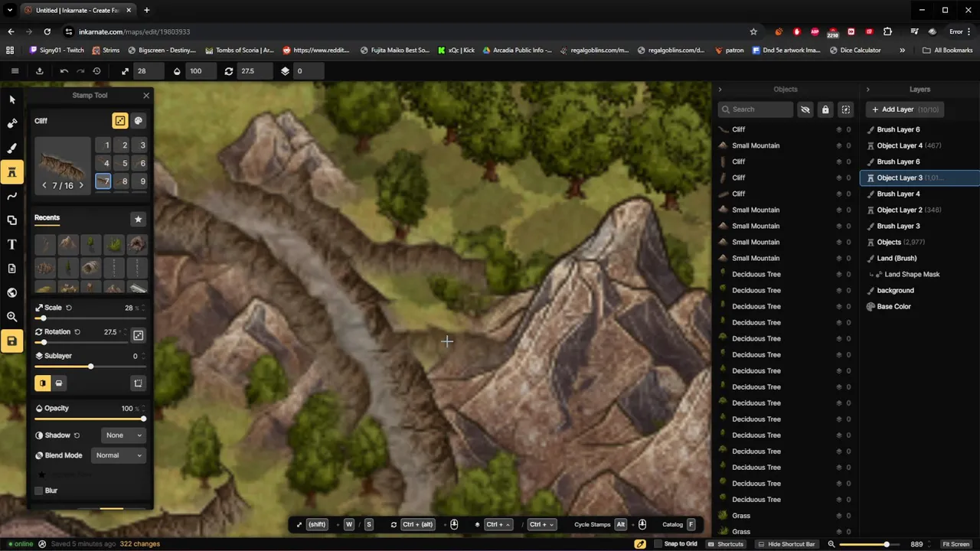The width and height of the screenshot is (980, 551).
Task: Click the Save icon in left toolbar
Action: [x=11, y=341]
